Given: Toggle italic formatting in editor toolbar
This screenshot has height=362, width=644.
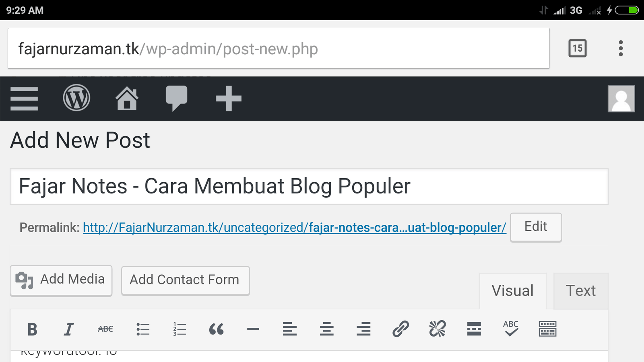Looking at the screenshot, I should [69, 329].
